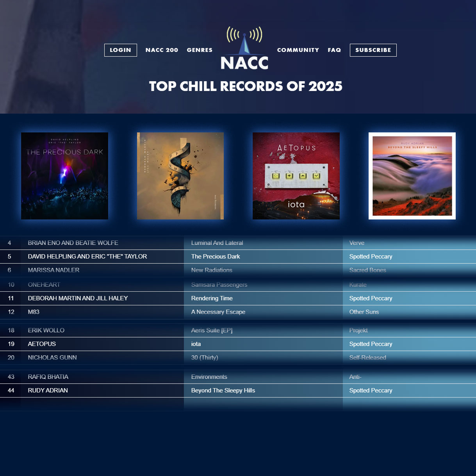Screen dimensions: 476x476
Task: Select the David Helpling and Eric Taylor row
Action: click(87, 257)
